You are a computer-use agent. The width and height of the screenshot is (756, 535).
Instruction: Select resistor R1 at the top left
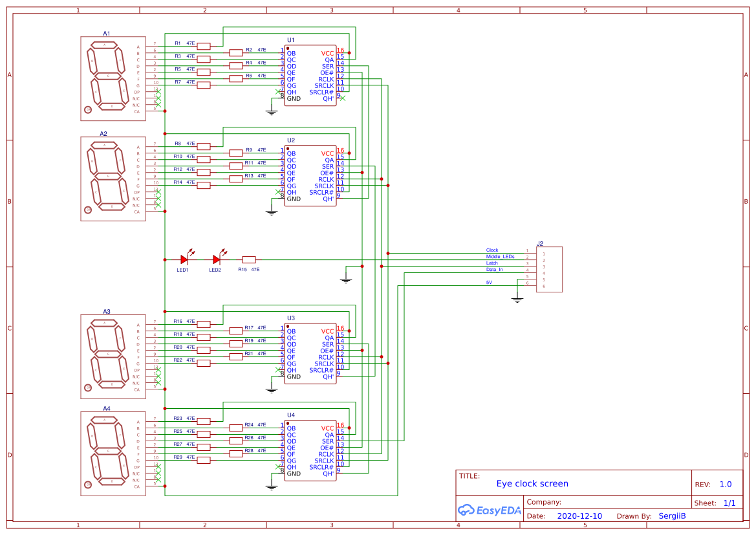(203, 45)
